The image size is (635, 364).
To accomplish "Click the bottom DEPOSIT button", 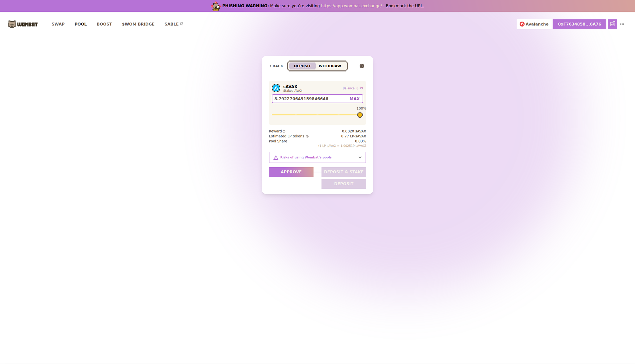I will (x=344, y=184).
